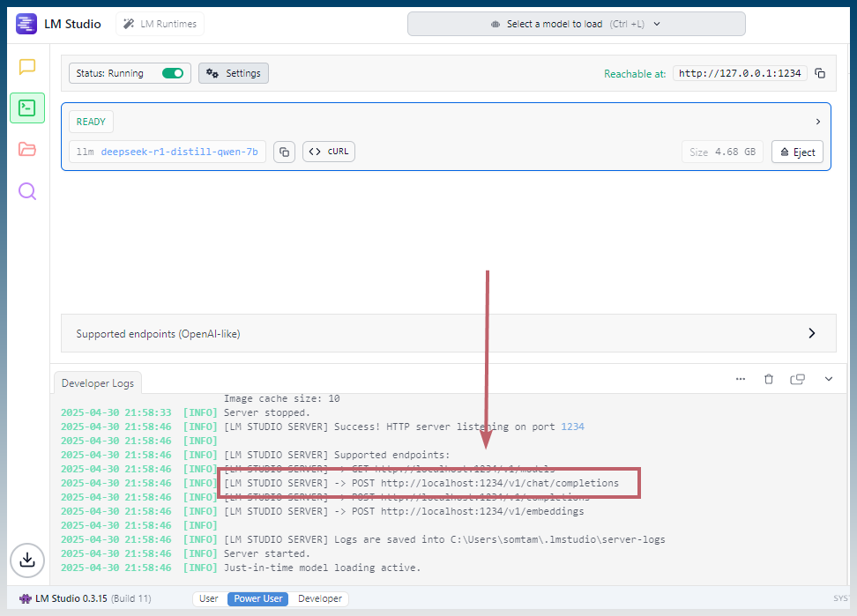
Task: Click the LM Studio logo icon
Action: click(x=26, y=24)
